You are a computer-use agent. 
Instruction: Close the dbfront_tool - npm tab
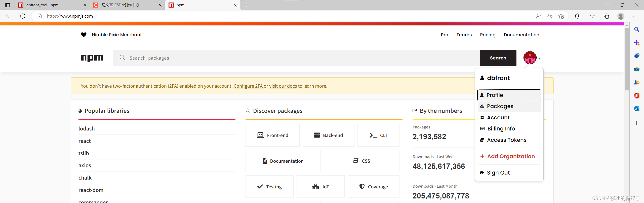pyautogui.click(x=85, y=5)
